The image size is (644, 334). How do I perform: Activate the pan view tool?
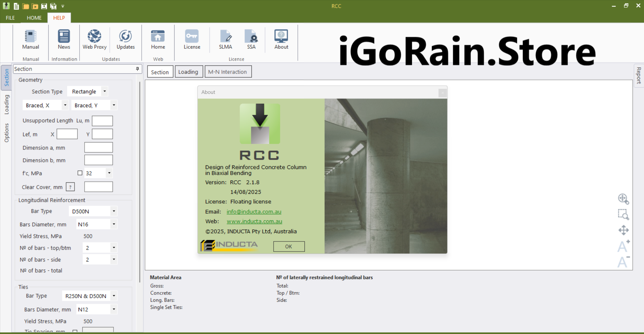pyautogui.click(x=623, y=230)
